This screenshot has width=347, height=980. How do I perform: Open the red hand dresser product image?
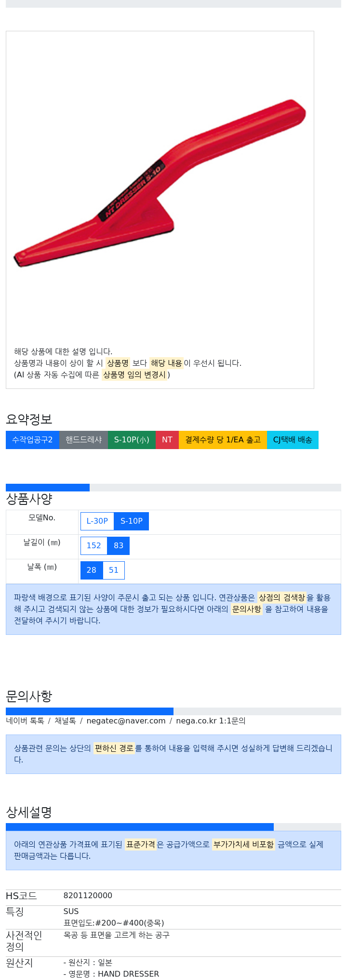tap(160, 183)
